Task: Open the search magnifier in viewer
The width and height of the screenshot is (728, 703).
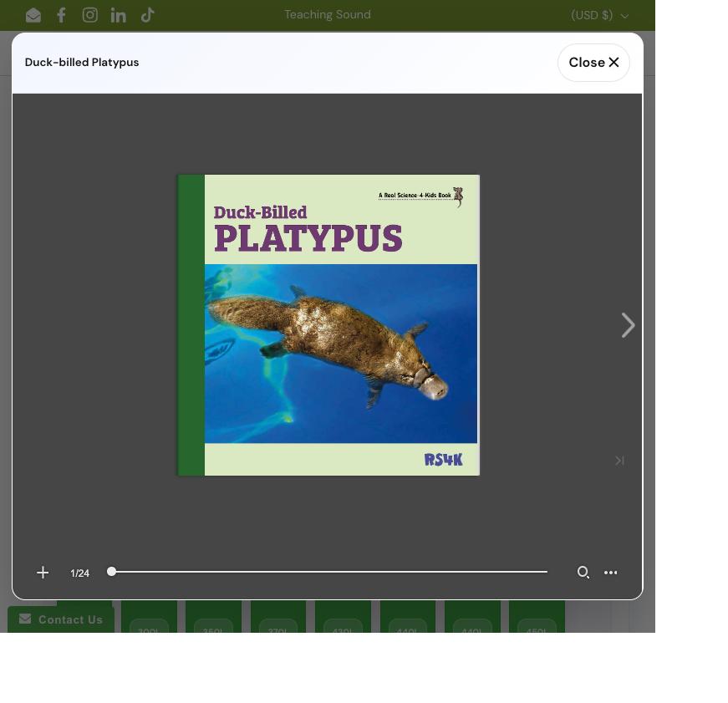Action: (x=583, y=573)
